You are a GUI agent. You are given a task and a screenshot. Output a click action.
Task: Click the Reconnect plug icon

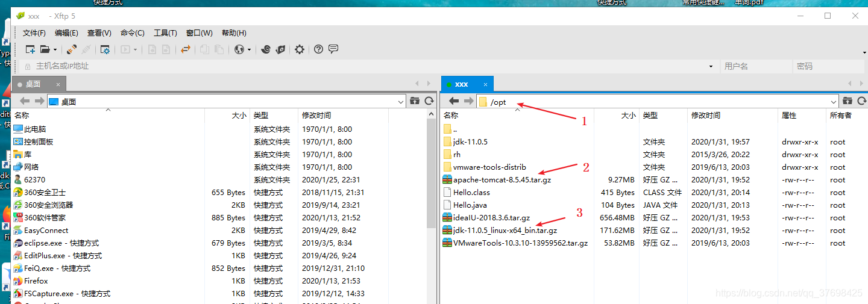pyautogui.click(x=72, y=49)
